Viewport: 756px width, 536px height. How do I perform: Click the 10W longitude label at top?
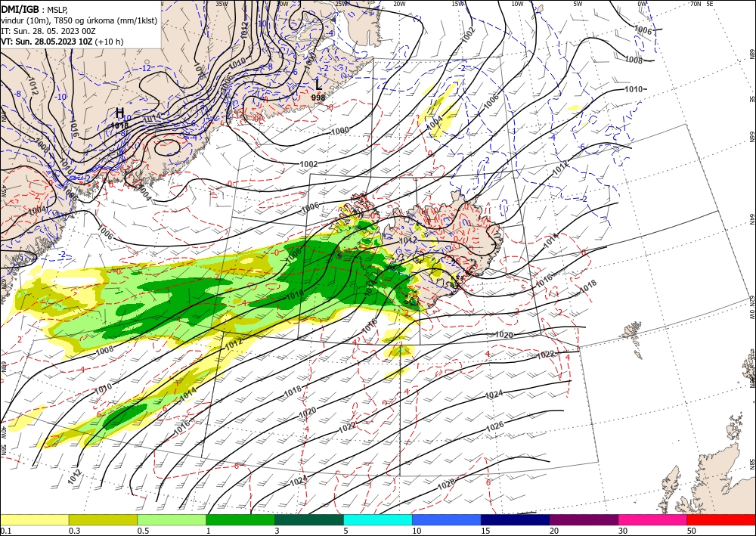tap(517, 3)
